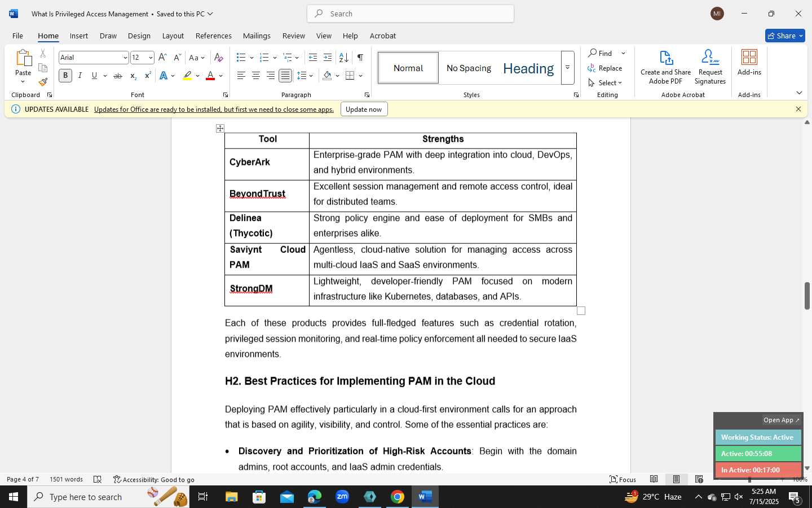Image resolution: width=812 pixels, height=508 pixels.
Task: Click the table move handle icon
Action: point(220,128)
